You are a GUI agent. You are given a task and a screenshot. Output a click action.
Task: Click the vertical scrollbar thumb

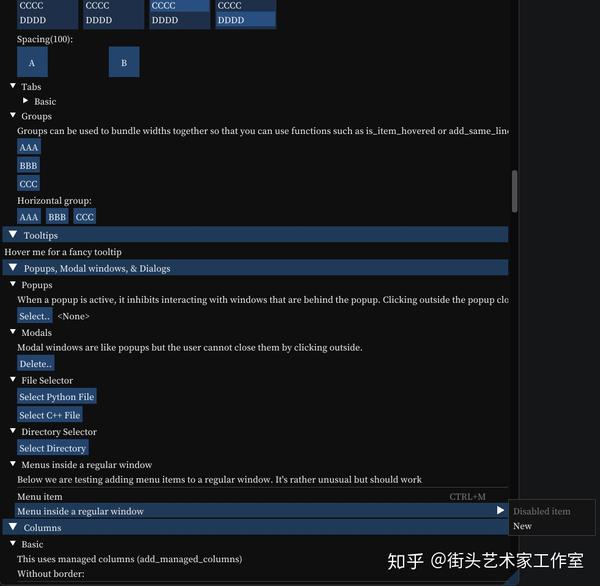pos(515,191)
